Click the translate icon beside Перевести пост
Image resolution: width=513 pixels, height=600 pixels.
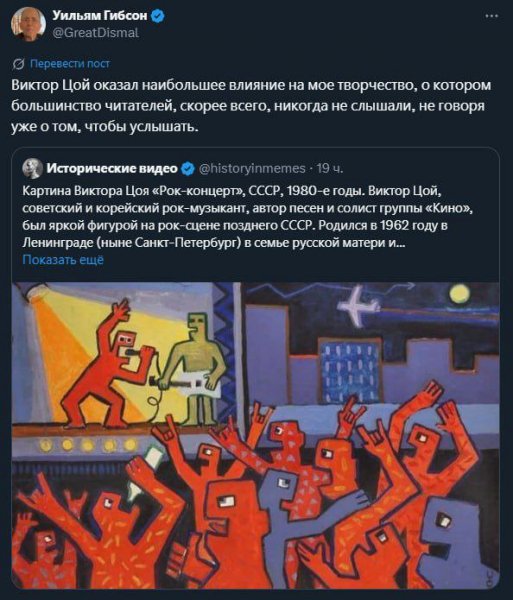point(18,64)
